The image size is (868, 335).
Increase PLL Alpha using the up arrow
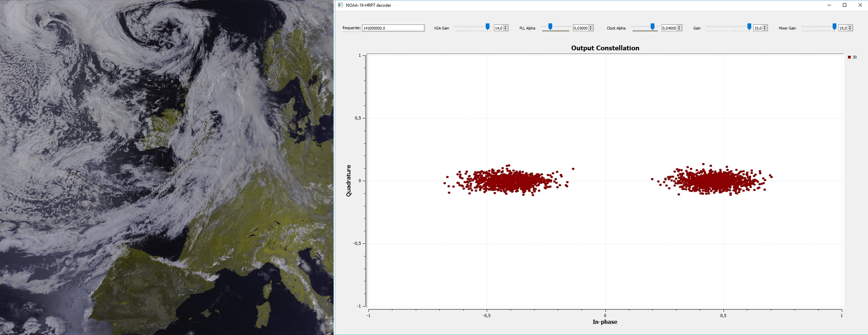tap(591, 27)
